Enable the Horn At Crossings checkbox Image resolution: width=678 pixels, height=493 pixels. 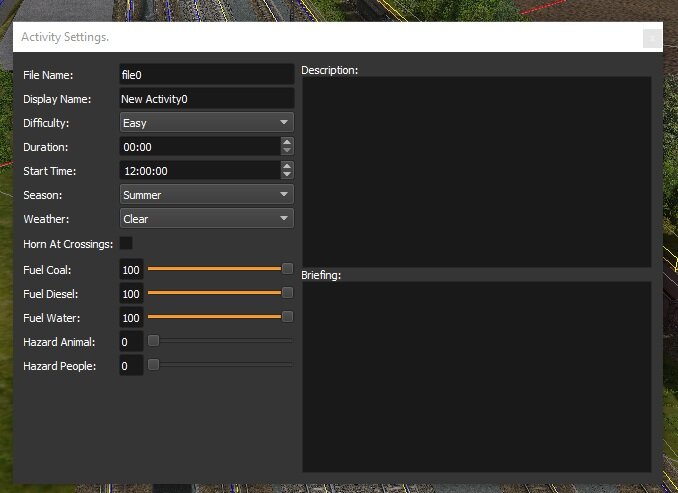(126, 243)
